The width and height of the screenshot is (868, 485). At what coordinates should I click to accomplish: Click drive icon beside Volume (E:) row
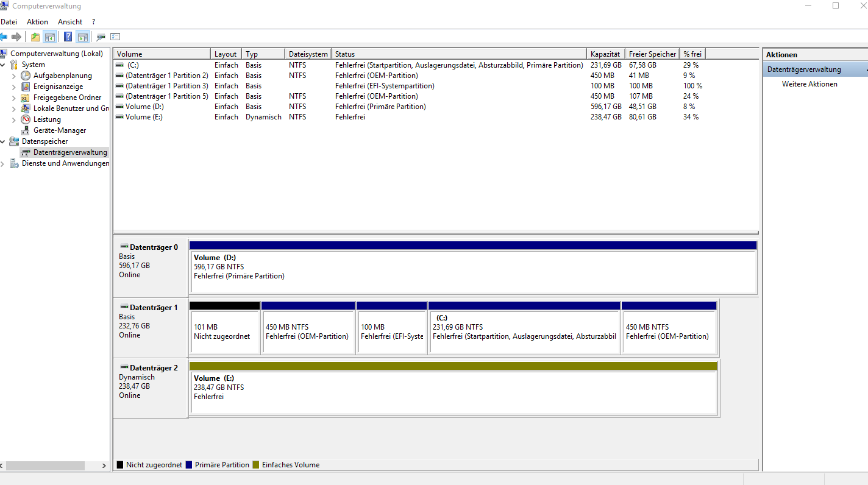point(119,117)
